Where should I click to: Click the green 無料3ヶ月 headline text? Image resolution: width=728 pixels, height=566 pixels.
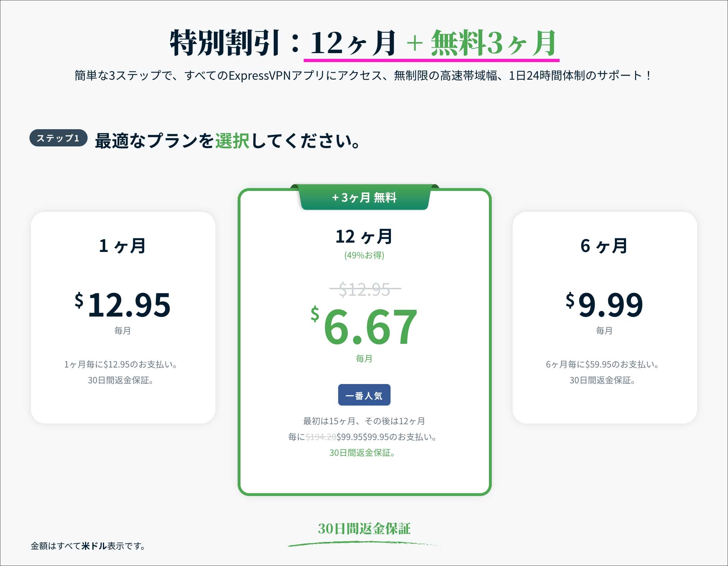[x=493, y=43]
